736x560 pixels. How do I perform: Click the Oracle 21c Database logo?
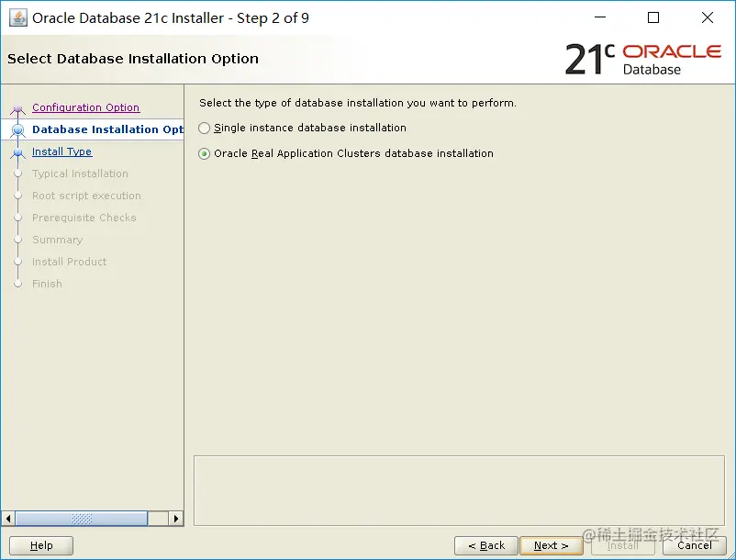point(643,59)
